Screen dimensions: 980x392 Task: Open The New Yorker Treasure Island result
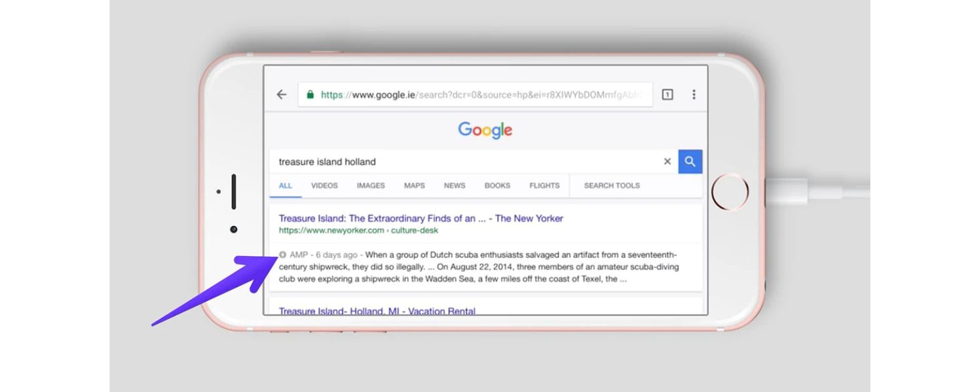[421, 218]
